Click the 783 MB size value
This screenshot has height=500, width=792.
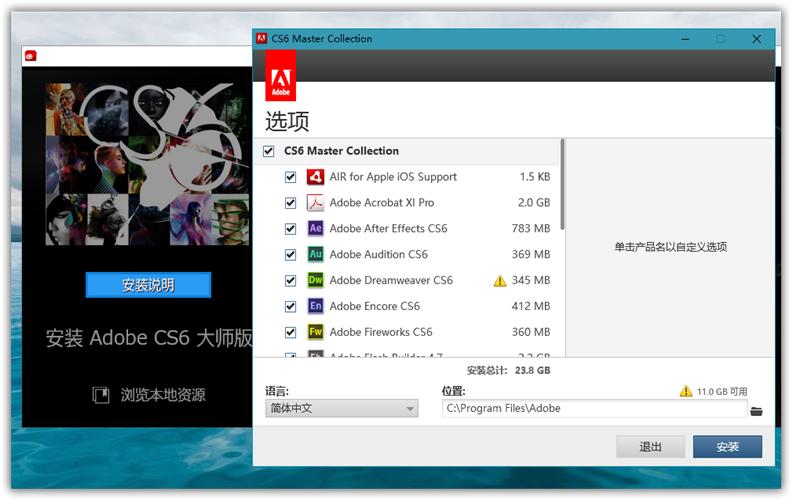click(x=531, y=228)
